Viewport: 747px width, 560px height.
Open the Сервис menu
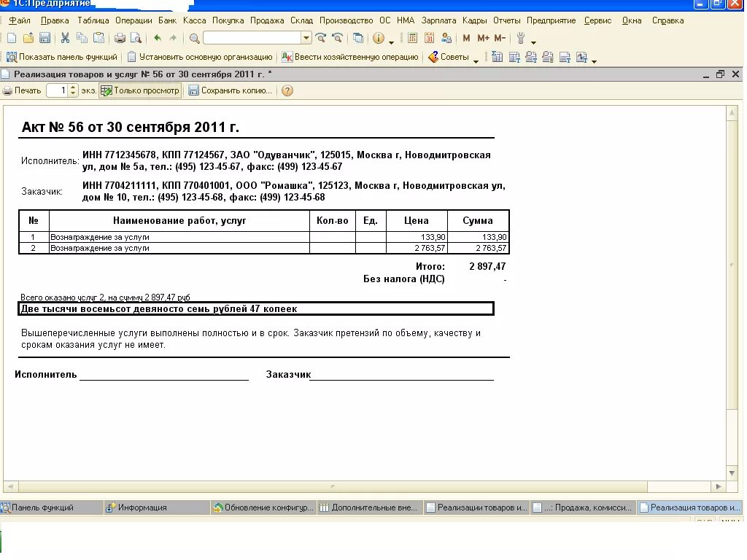click(x=598, y=20)
